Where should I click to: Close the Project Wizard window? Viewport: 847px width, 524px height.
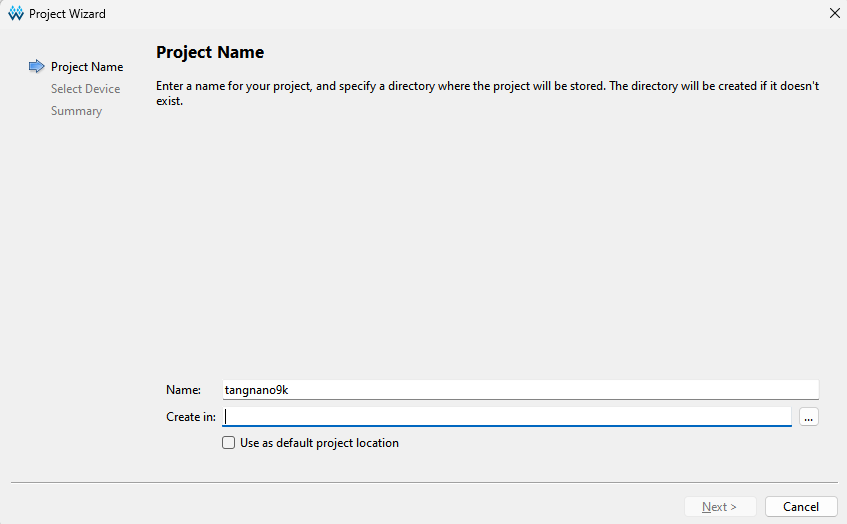834,14
